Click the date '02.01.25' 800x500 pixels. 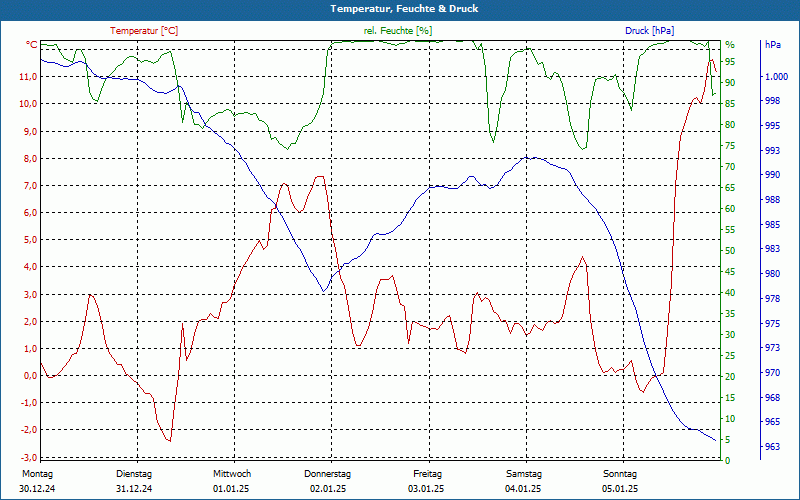(328, 489)
